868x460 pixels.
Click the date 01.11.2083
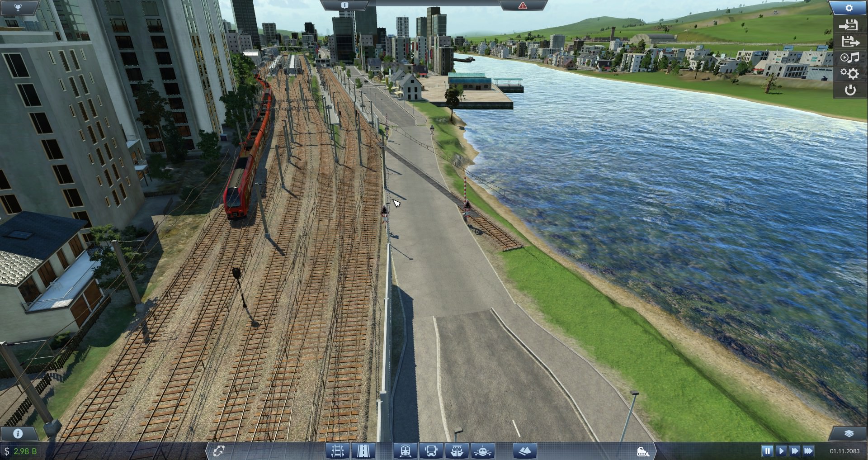(x=844, y=451)
